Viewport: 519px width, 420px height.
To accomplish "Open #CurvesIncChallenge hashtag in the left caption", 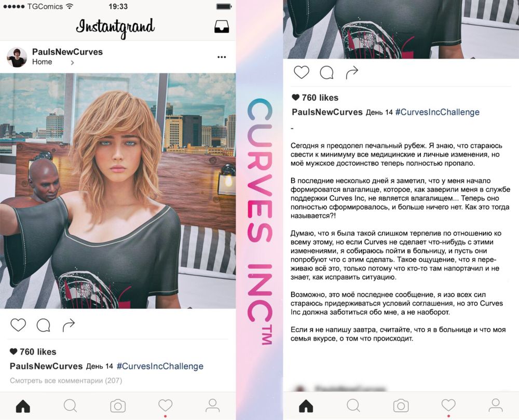I will pyautogui.click(x=160, y=367).
